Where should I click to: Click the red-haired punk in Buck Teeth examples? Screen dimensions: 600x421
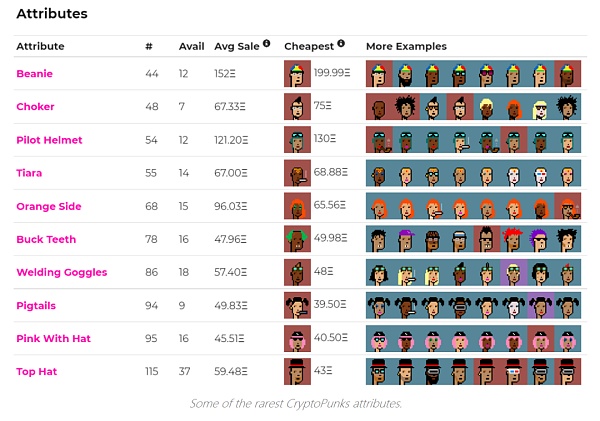[x=514, y=239]
